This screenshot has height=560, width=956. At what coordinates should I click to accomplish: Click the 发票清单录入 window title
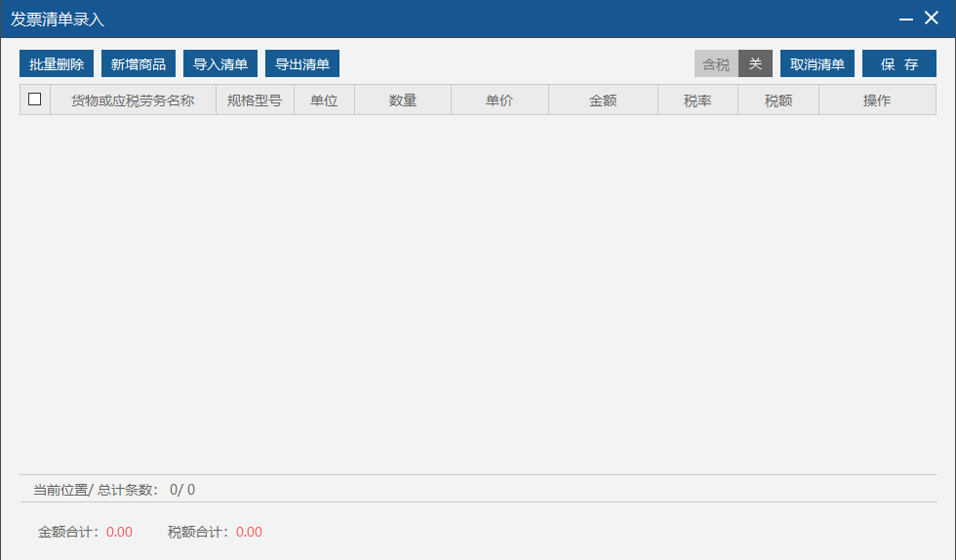point(58,20)
